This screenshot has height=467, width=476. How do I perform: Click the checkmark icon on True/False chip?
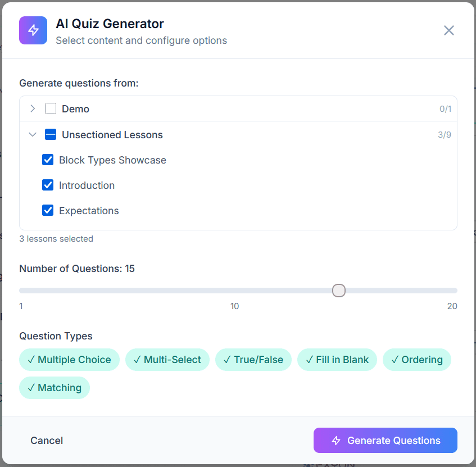[x=227, y=359]
